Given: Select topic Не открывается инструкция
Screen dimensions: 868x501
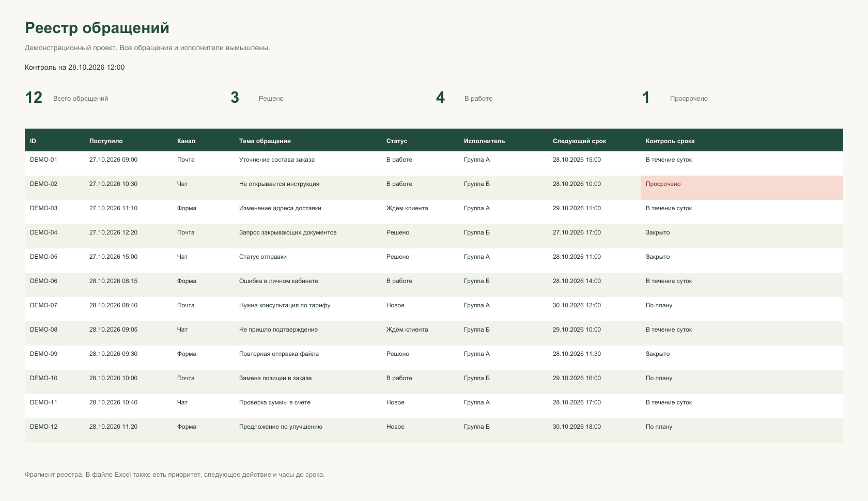Looking at the screenshot, I should click(279, 184).
